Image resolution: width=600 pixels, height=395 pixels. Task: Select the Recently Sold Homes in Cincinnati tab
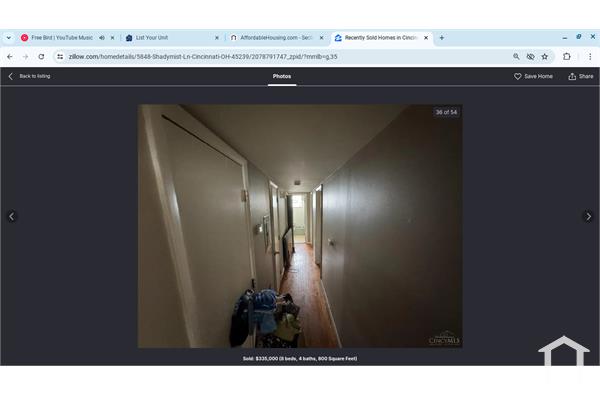pos(381,38)
